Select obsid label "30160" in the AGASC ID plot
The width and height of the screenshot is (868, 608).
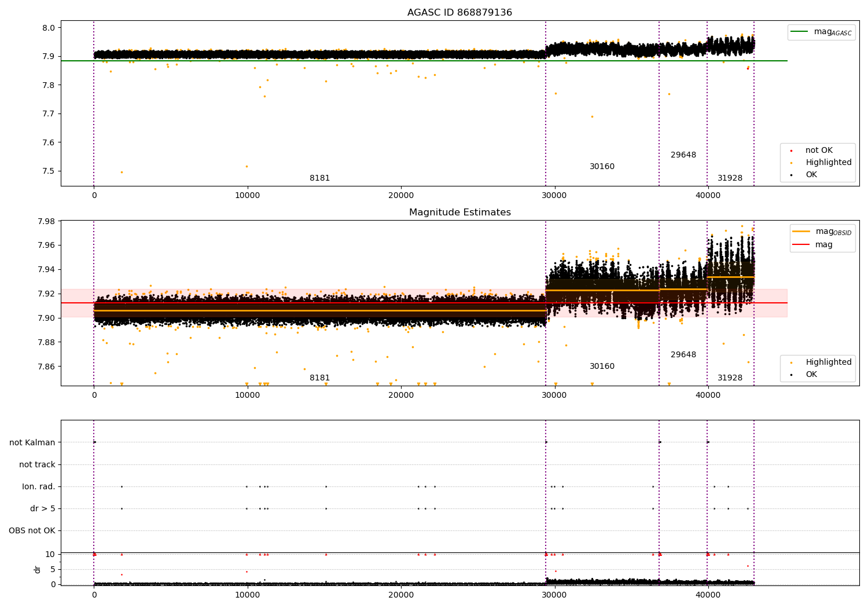(602, 167)
